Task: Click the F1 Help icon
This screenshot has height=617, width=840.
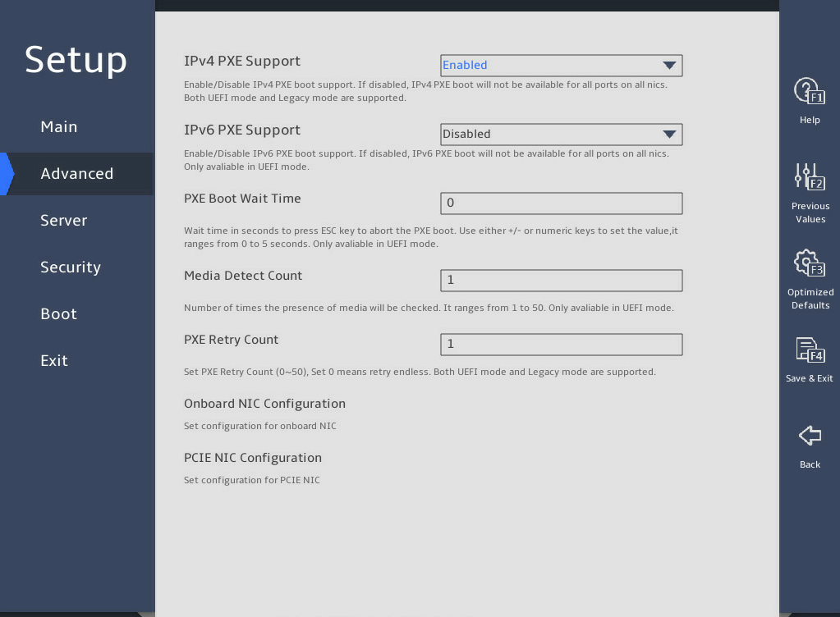Action: click(x=810, y=91)
